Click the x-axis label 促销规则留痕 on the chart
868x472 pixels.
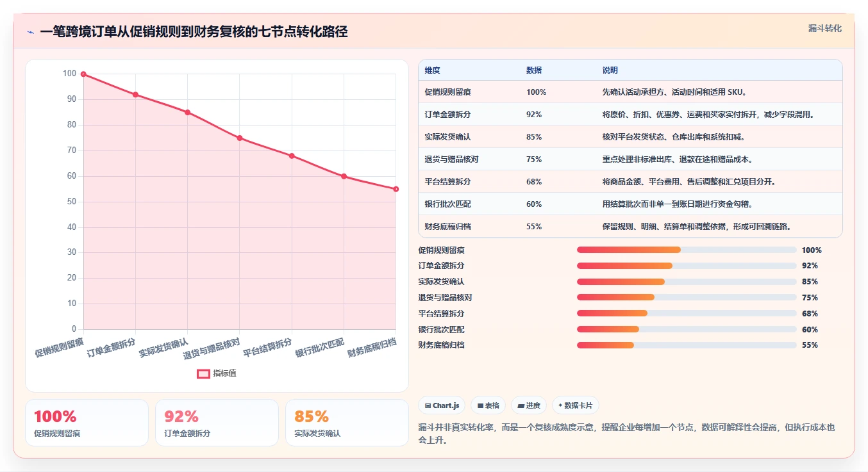click(59, 347)
